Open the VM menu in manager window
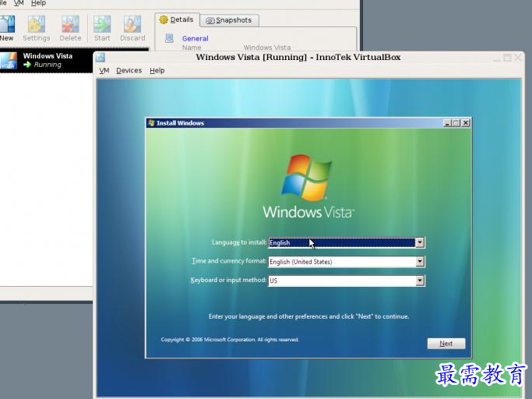Image resolution: width=532 pixels, height=399 pixels. [x=19, y=3]
